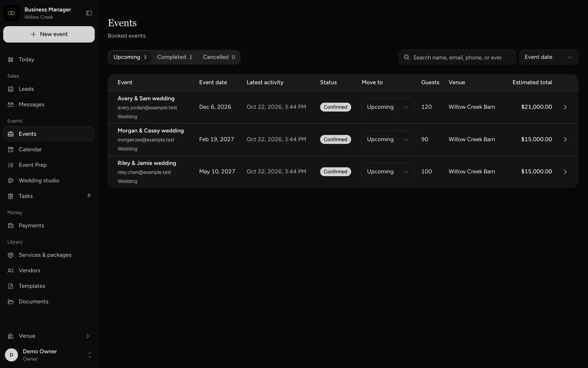Click Riley & Jamie wedding title

(147, 163)
